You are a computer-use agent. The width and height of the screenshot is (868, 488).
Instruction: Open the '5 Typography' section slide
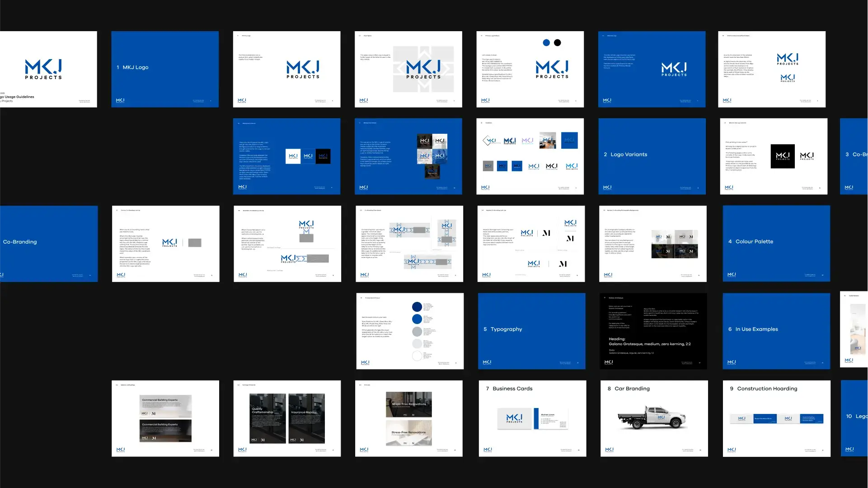531,331
